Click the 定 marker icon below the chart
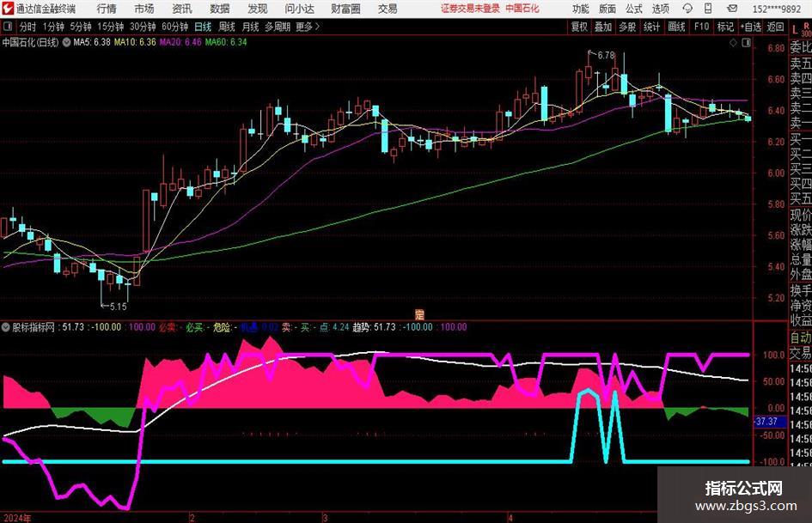This screenshot has width=812, height=523. (x=419, y=313)
